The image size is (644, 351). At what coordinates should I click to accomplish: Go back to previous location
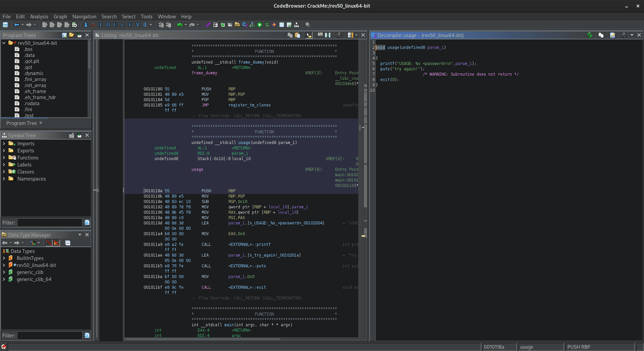pos(17,25)
